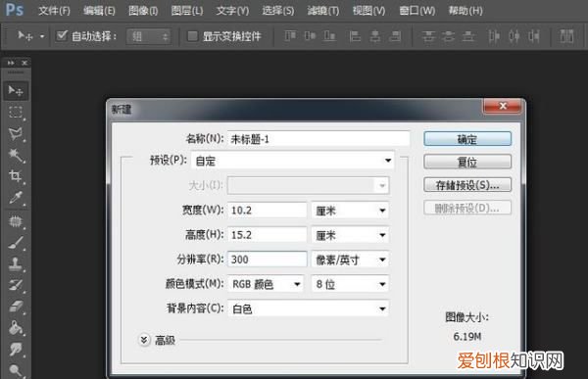Open the 滤镜(T) menu

(x=323, y=11)
